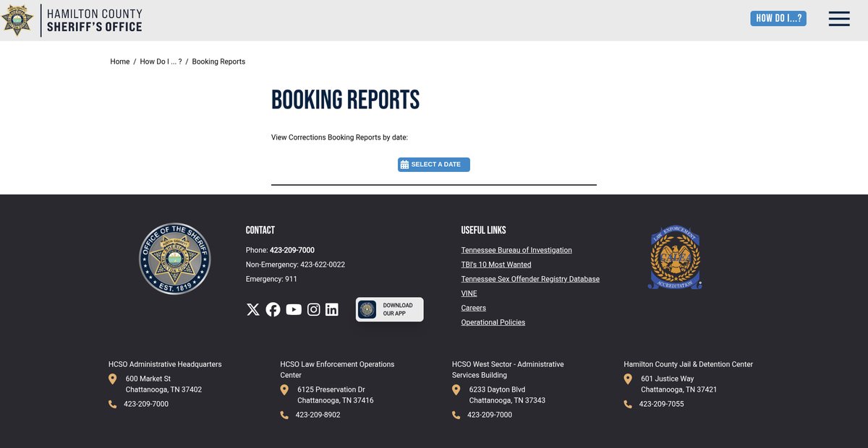Click the map pin for 6125 Preservation Dr
868x448 pixels.
(284, 389)
